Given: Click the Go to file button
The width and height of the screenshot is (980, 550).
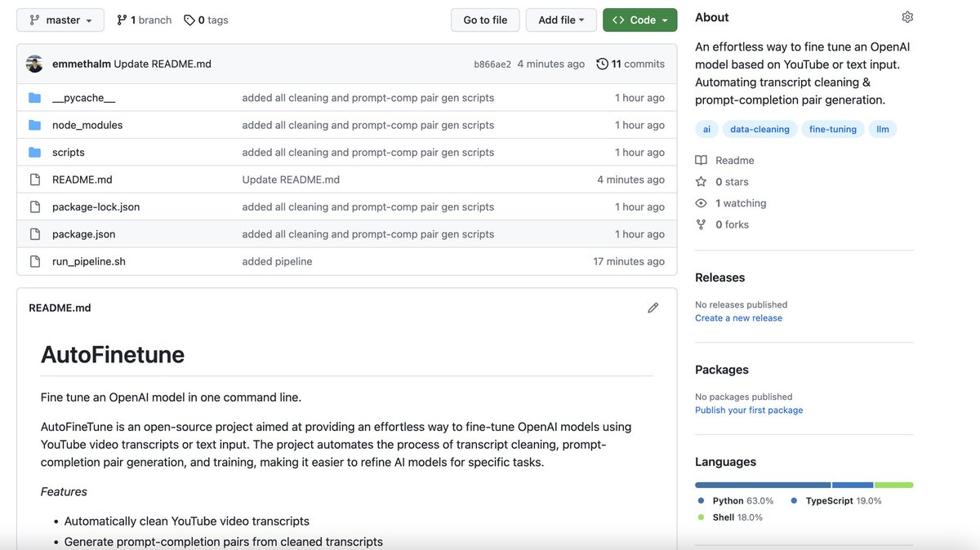Looking at the screenshot, I should (x=485, y=20).
